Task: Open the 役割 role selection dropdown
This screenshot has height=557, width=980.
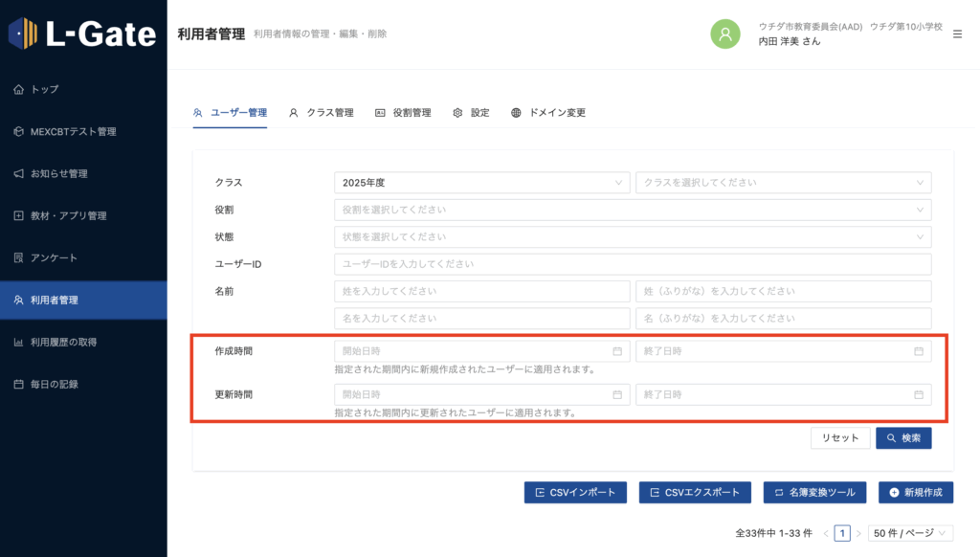Action: pyautogui.click(x=632, y=209)
